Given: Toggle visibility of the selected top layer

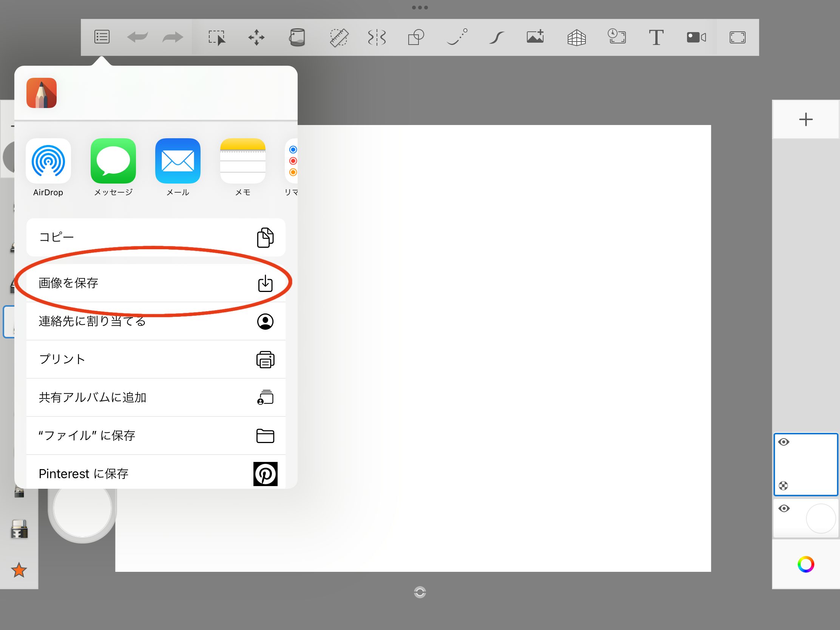Looking at the screenshot, I should [784, 442].
